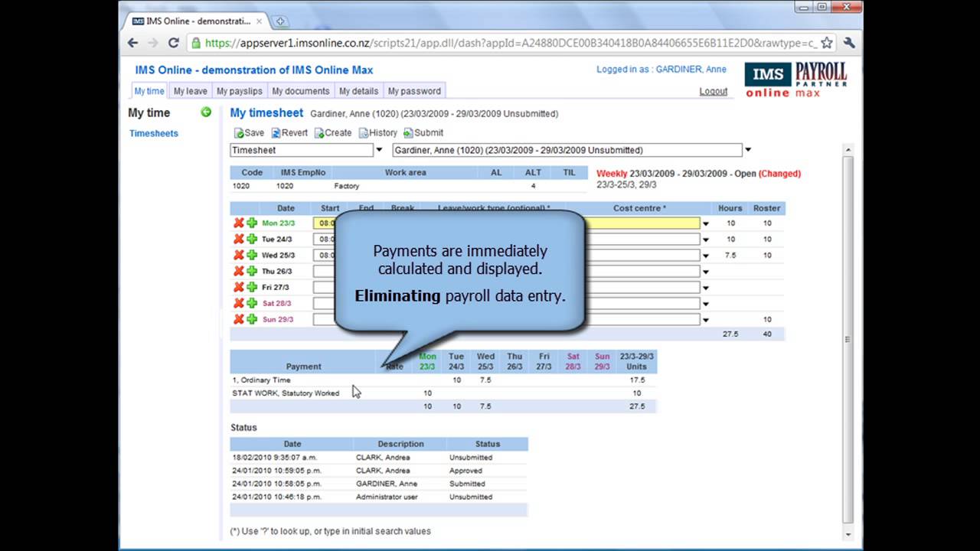Switch to the My payslips tab
This screenshot has width=980, height=551.
click(240, 91)
